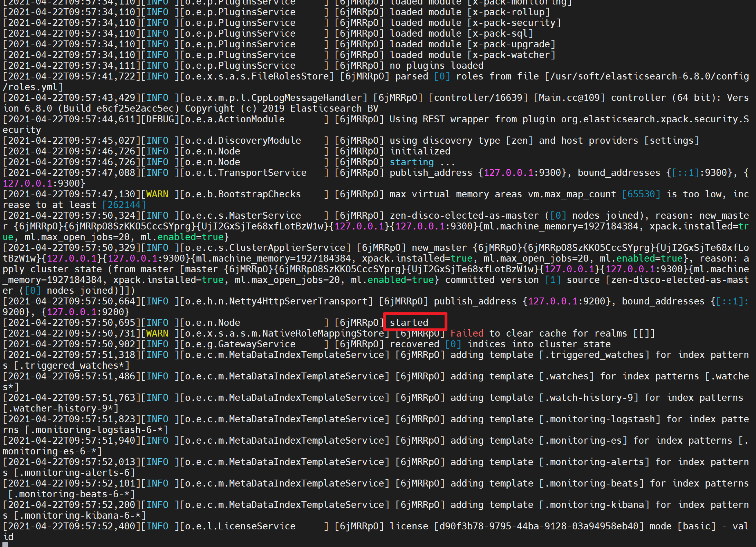Click the 'initialized' log message
756x547 pixels.
(420, 151)
